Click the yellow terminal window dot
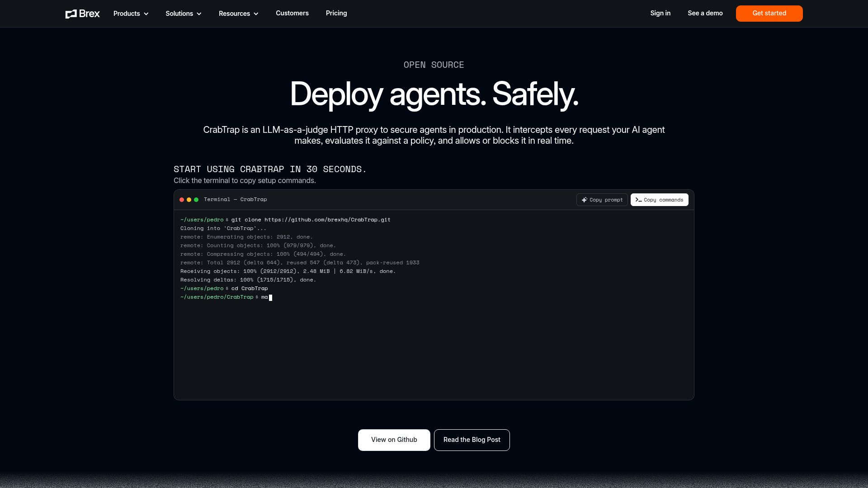868x488 pixels. (189, 200)
